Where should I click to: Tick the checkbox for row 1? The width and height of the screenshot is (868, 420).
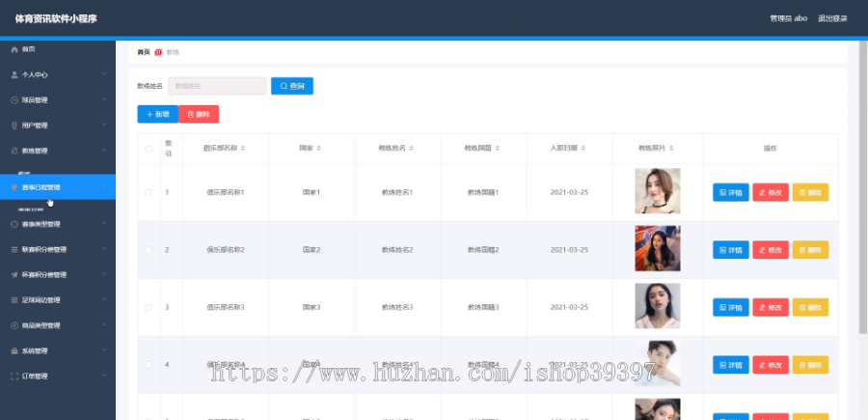pos(149,192)
